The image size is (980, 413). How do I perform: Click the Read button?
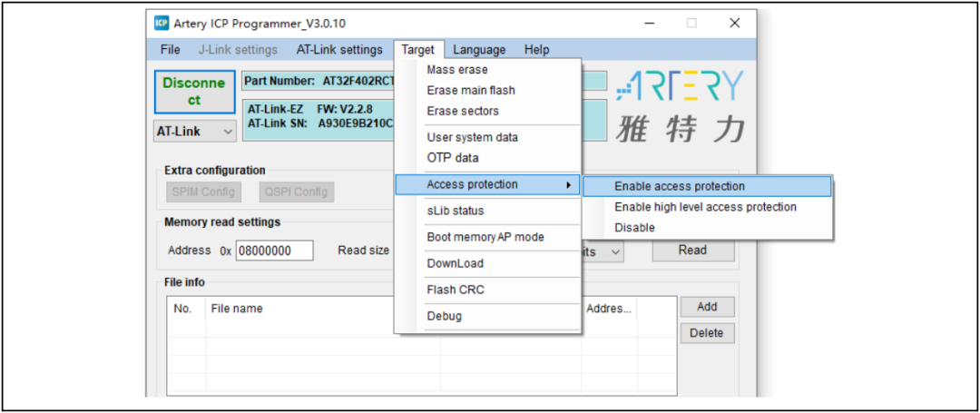tap(693, 250)
